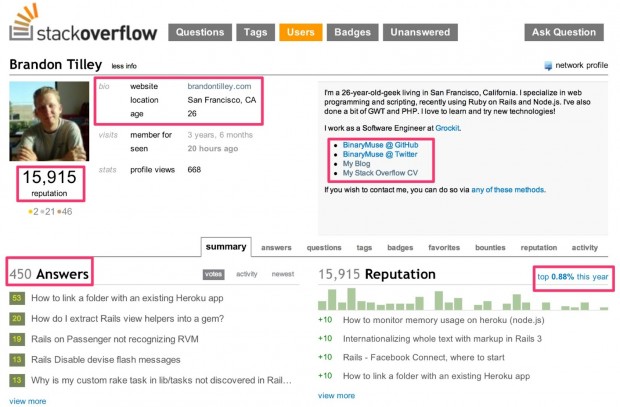The image size is (620, 407).
Task: Click the network profile icon
Action: coord(548,66)
